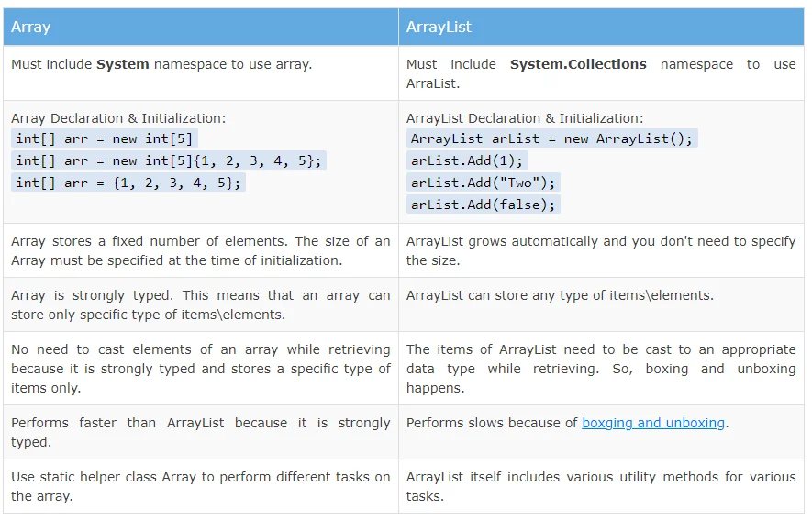Click the "arList.Add(false);" code line

coord(484,205)
